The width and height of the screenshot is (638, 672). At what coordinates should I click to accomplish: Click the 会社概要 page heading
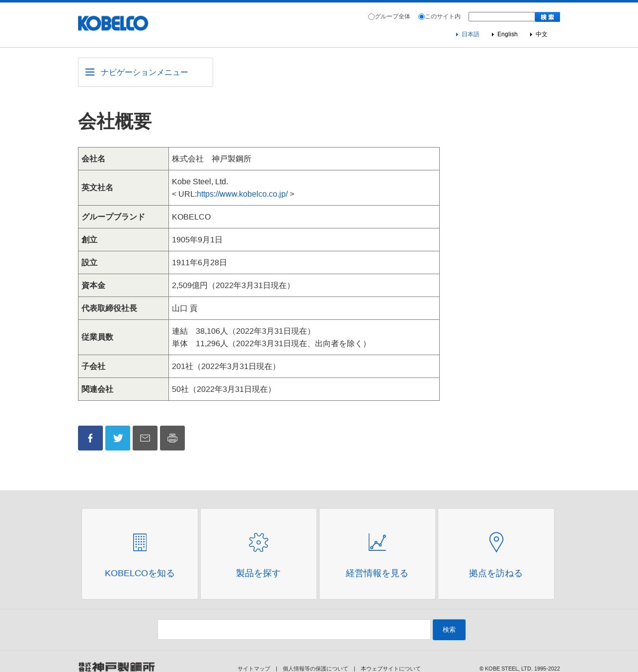pos(115,122)
